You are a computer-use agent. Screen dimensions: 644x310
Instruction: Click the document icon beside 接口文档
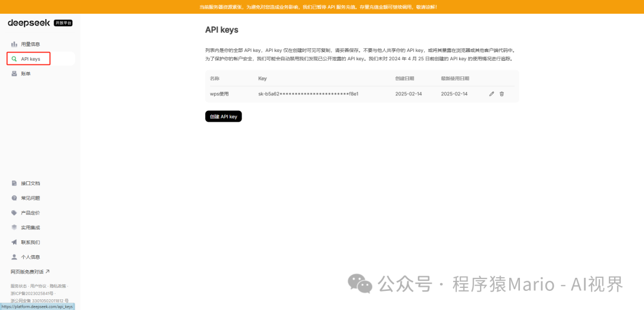point(14,183)
